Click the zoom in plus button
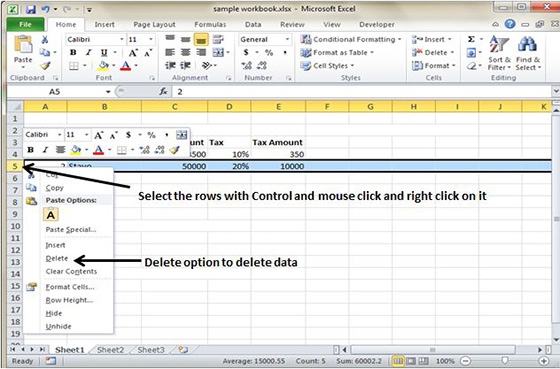The height and width of the screenshot is (369, 560). point(544,361)
